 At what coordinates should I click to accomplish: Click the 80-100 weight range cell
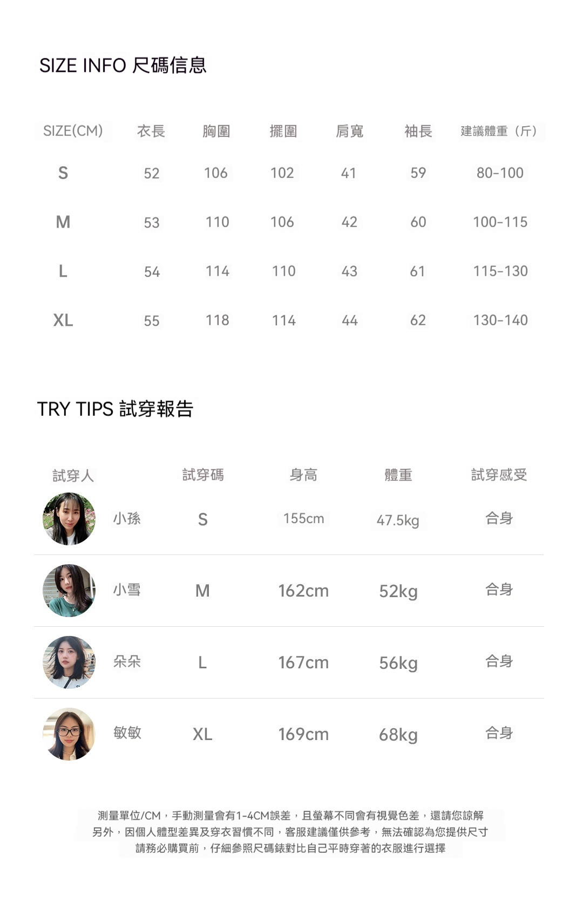[x=500, y=173]
